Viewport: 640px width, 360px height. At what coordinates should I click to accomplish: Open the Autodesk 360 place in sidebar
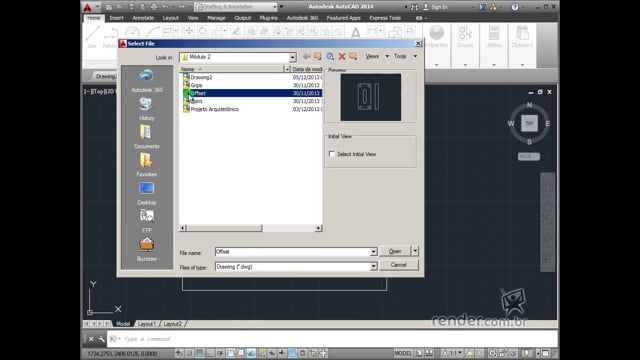coord(147,80)
